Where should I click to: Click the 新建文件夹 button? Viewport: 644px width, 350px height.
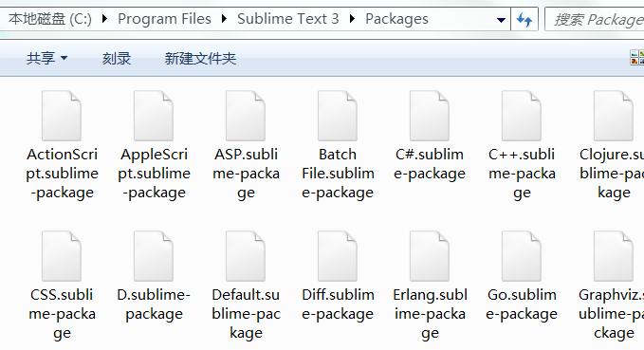[x=200, y=59]
